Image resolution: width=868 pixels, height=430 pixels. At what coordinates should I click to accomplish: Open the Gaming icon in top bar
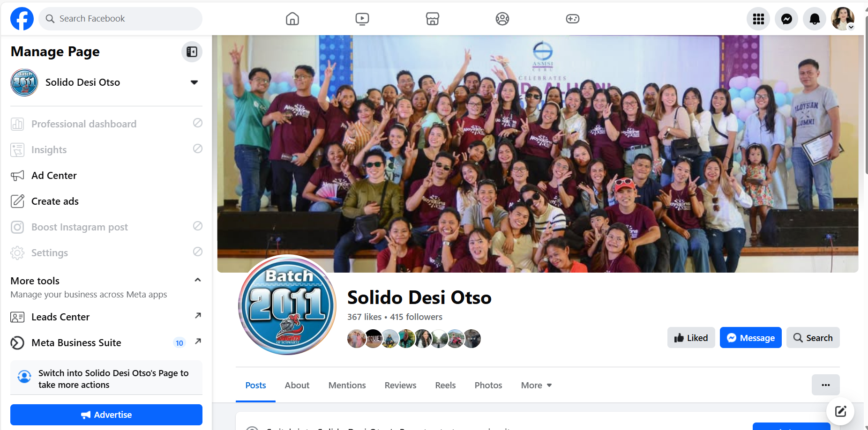click(x=573, y=19)
